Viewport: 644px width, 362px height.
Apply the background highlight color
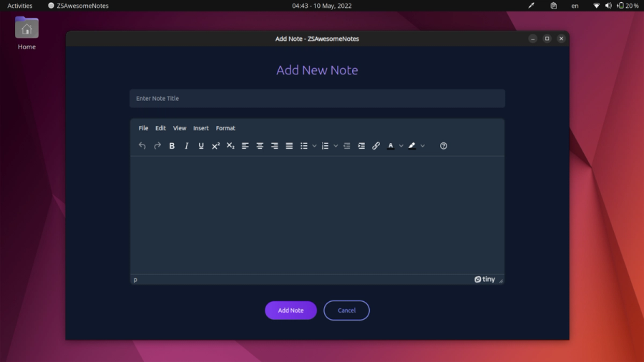coord(412,146)
